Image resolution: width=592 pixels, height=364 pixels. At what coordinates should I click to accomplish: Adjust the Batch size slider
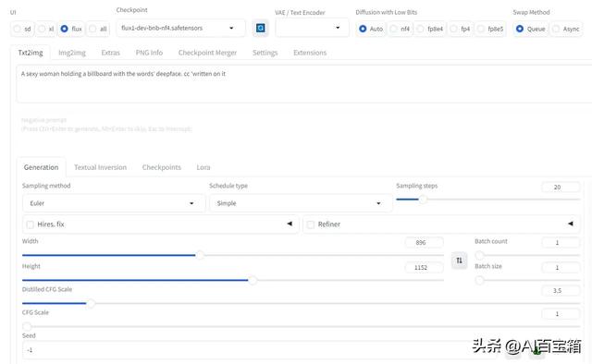[527, 280]
